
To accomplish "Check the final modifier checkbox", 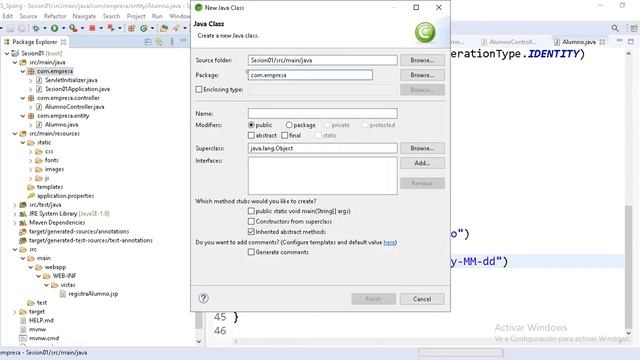I will 284,135.
